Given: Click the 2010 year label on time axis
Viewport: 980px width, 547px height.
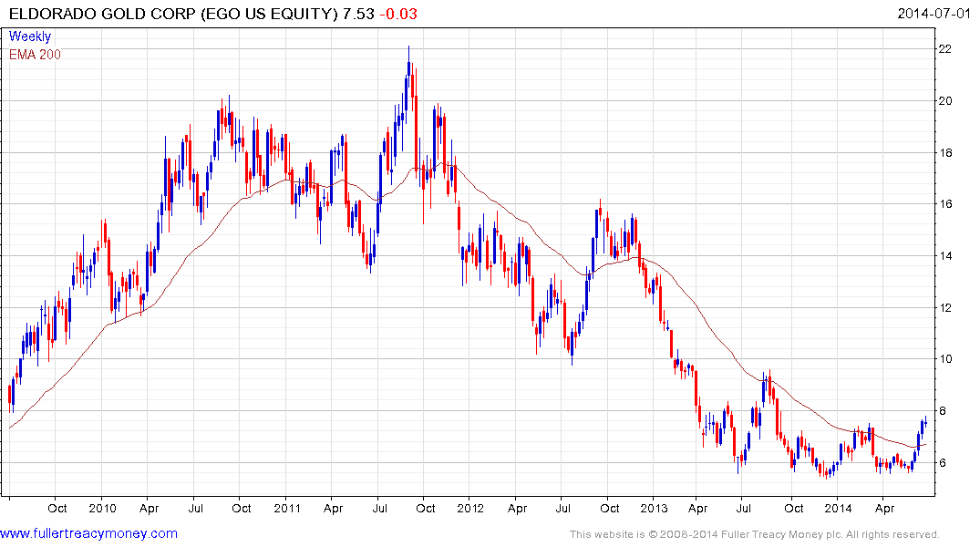Looking at the screenshot, I should (x=102, y=508).
